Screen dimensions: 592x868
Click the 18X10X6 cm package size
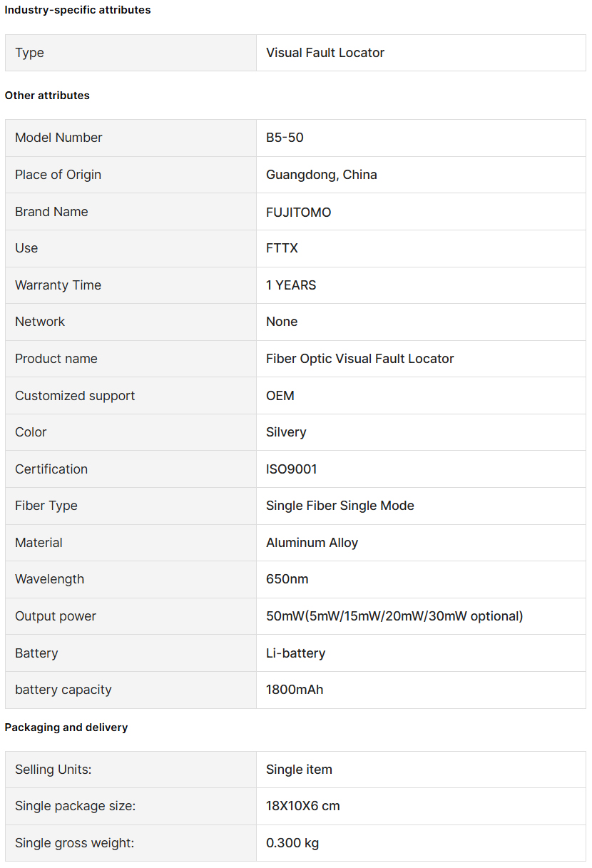click(x=303, y=806)
